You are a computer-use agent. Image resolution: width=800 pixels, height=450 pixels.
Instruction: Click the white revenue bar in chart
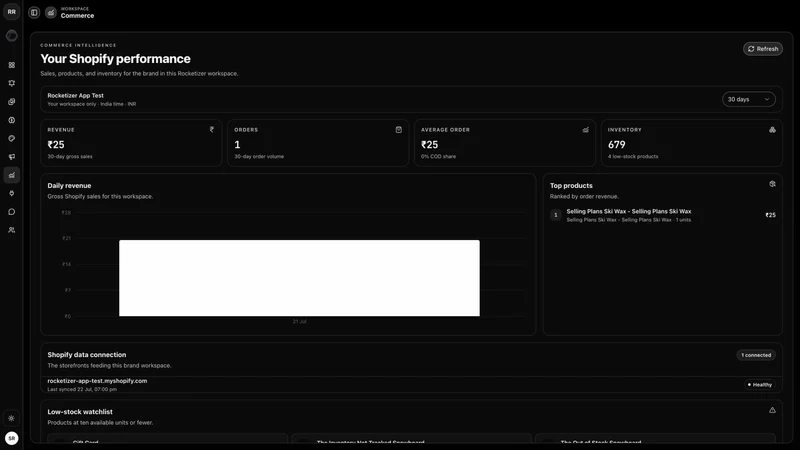299,278
